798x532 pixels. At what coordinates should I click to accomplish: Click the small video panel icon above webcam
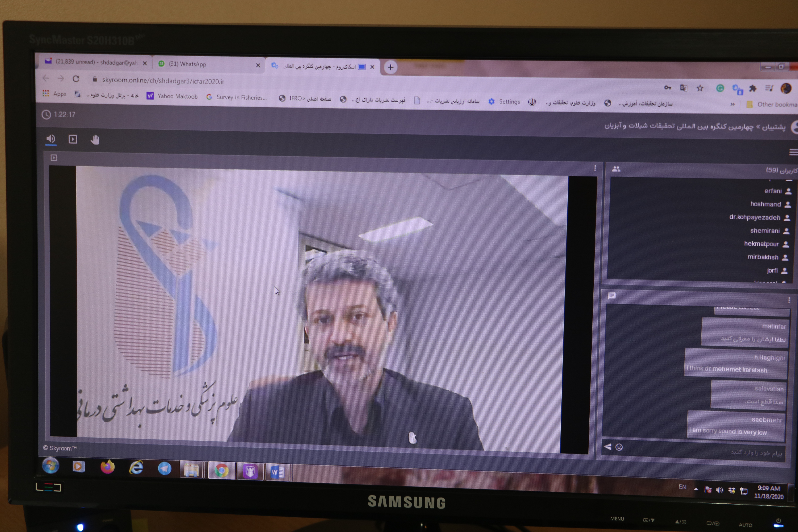click(54, 158)
